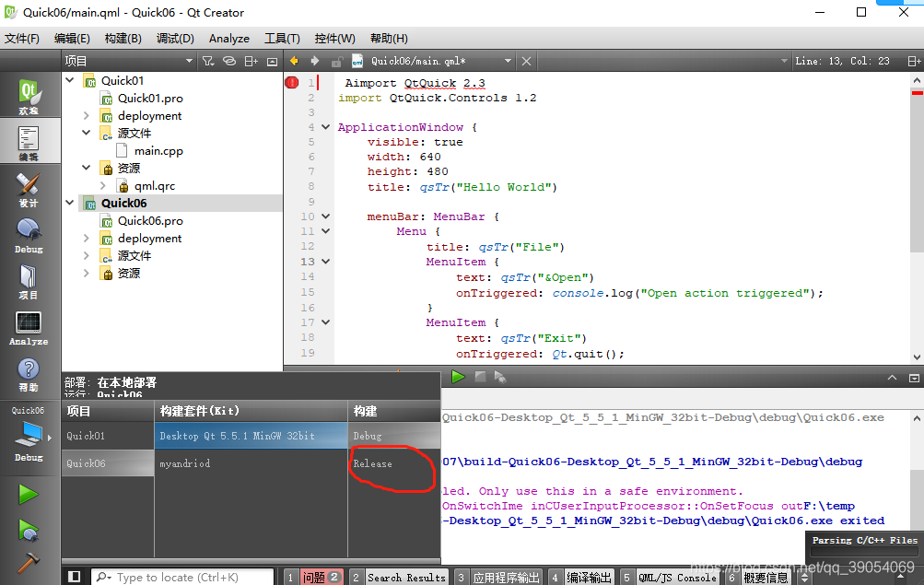Viewport: 924px width, 585px height.
Task: Attach debugger to running application icon
Action: (500, 377)
